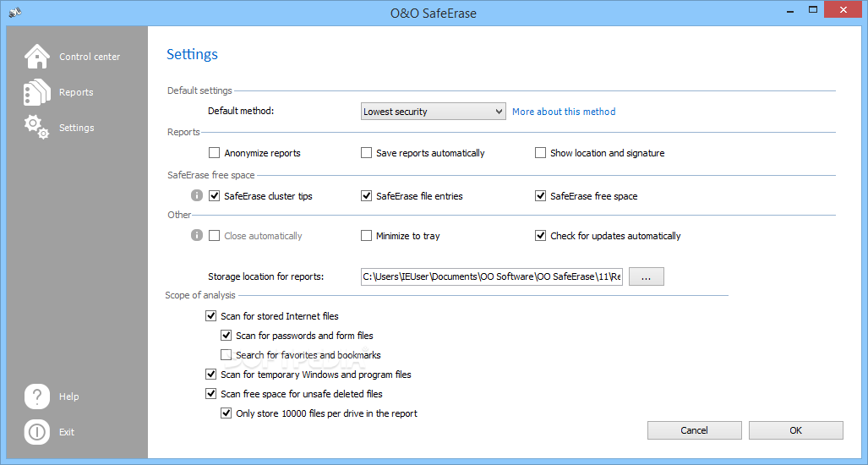
Task: Enable Minimize to tray
Action: coord(366,236)
